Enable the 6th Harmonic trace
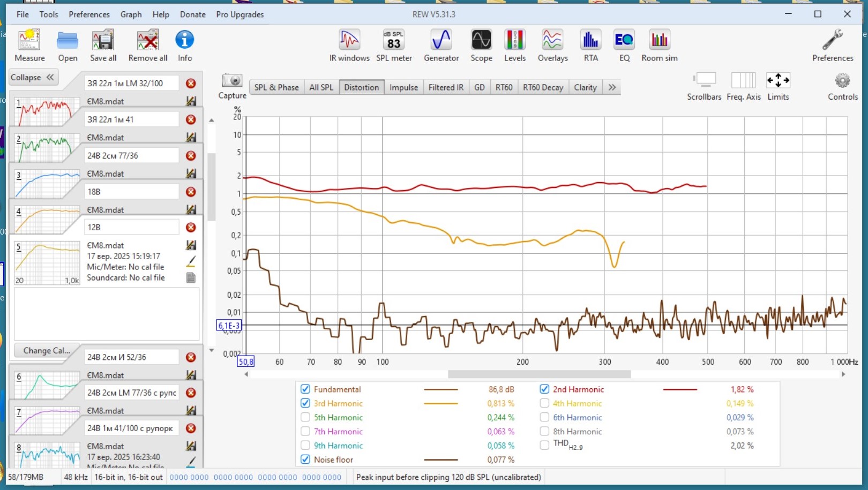The width and height of the screenshot is (868, 490). pyautogui.click(x=544, y=417)
